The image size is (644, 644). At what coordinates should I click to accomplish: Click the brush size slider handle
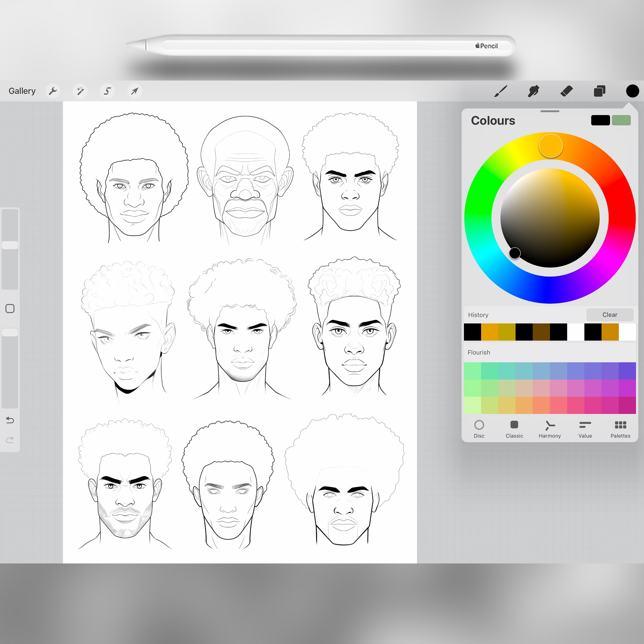click(x=10, y=245)
